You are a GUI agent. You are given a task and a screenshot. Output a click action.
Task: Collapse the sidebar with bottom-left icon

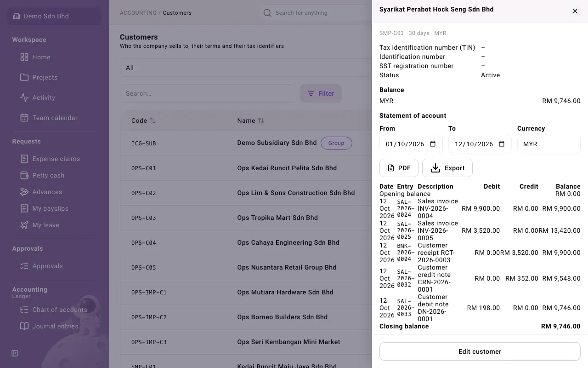[15, 353]
